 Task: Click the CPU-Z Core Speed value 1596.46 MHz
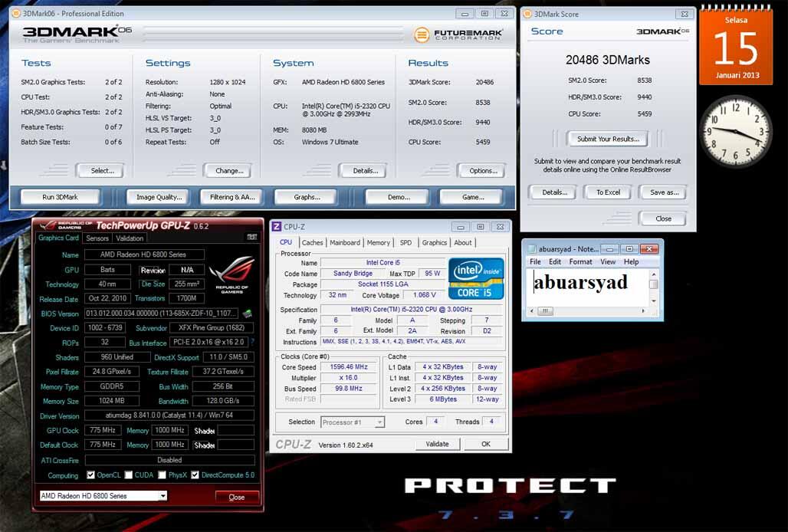(x=349, y=366)
